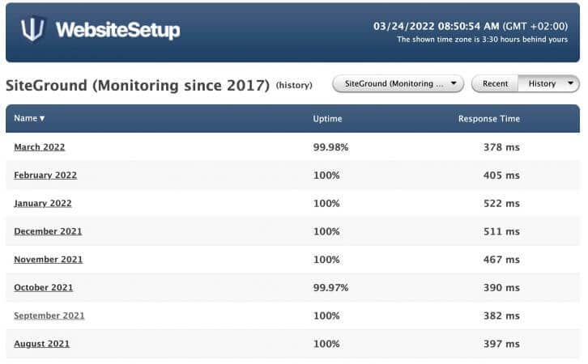588x364 pixels.
Task: Click the Response Time column header
Action: coord(489,119)
